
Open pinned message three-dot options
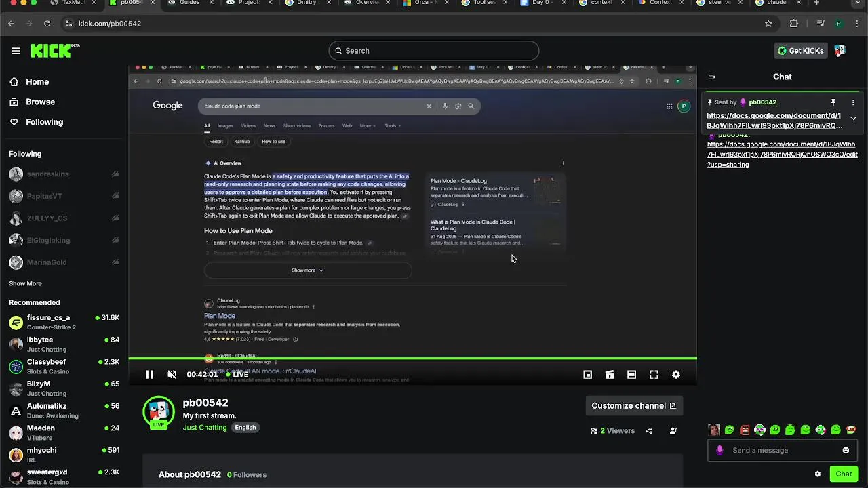tap(853, 102)
